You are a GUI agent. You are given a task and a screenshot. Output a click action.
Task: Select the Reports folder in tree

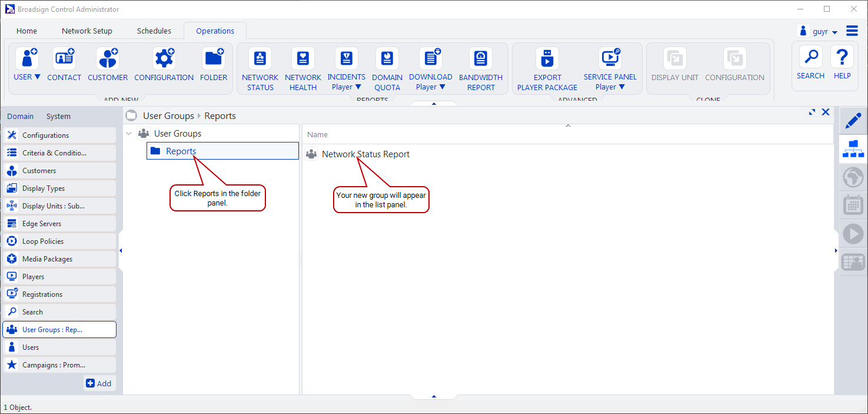tap(222, 151)
